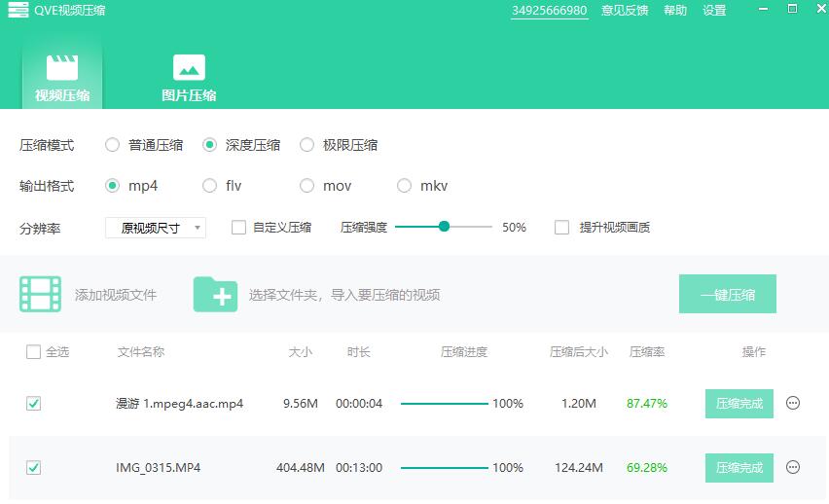Viewport: 829px width, 504px height.
Task: Click the 视频压缩 clapperboard icon
Action: (62, 67)
